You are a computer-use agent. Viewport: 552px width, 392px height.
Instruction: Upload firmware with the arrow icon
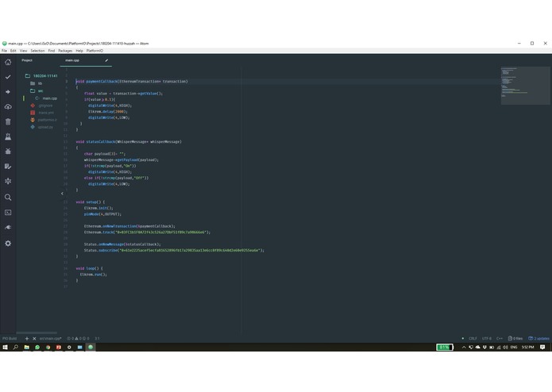click(8, 92)
